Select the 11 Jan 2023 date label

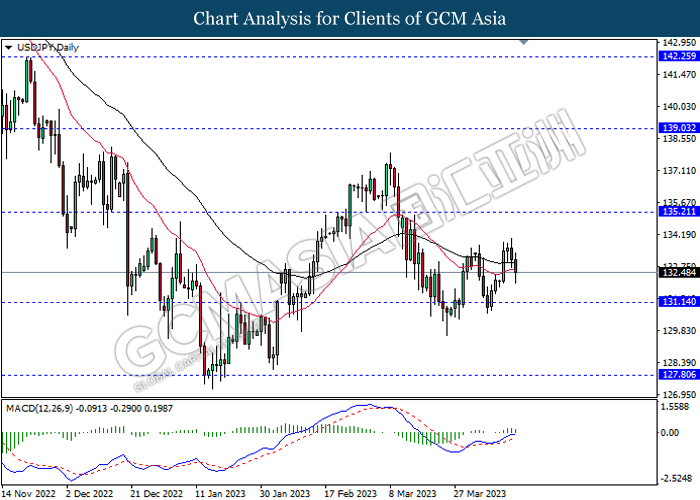point(220,494)
